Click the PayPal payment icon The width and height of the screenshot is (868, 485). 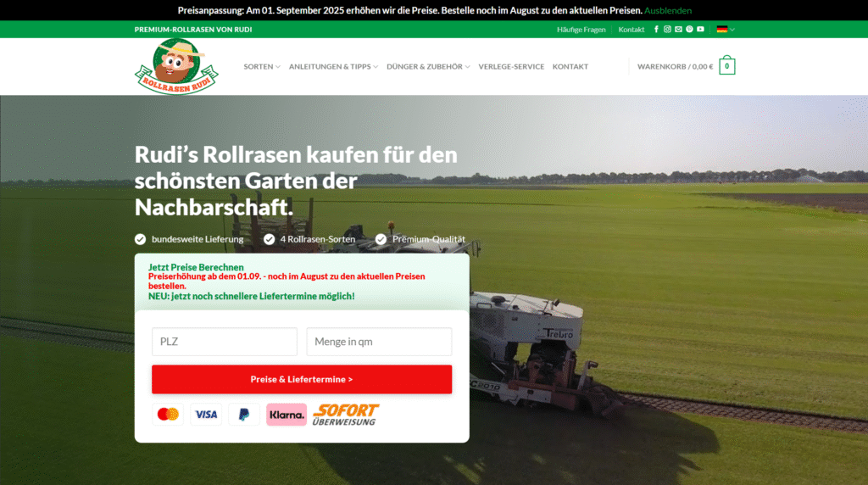[x=244, y=414]
